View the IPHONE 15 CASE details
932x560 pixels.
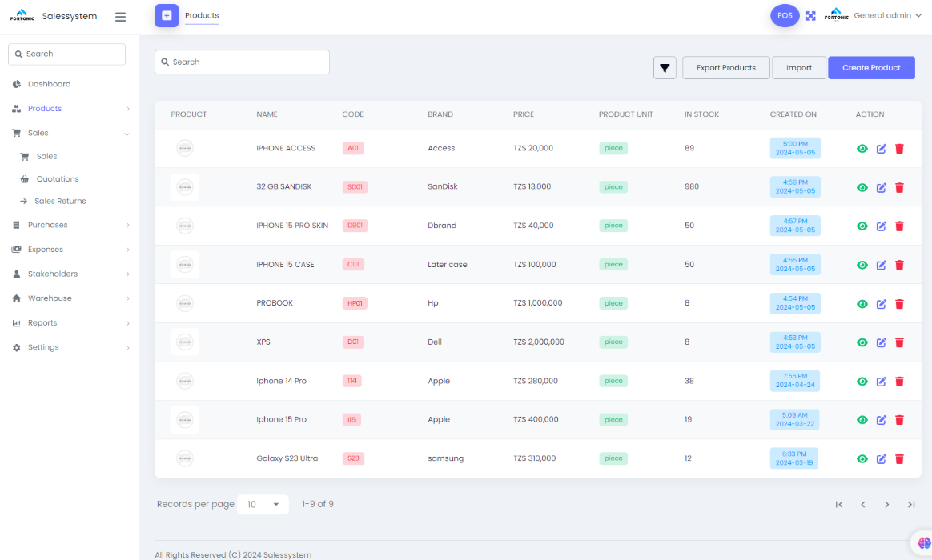tap(862, 265)
